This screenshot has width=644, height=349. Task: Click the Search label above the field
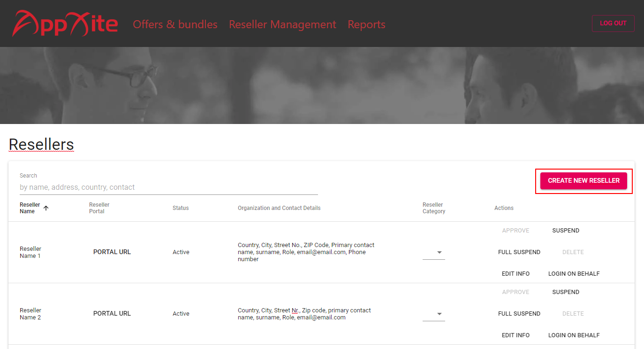pyautogui.click(x=28, y=176)
